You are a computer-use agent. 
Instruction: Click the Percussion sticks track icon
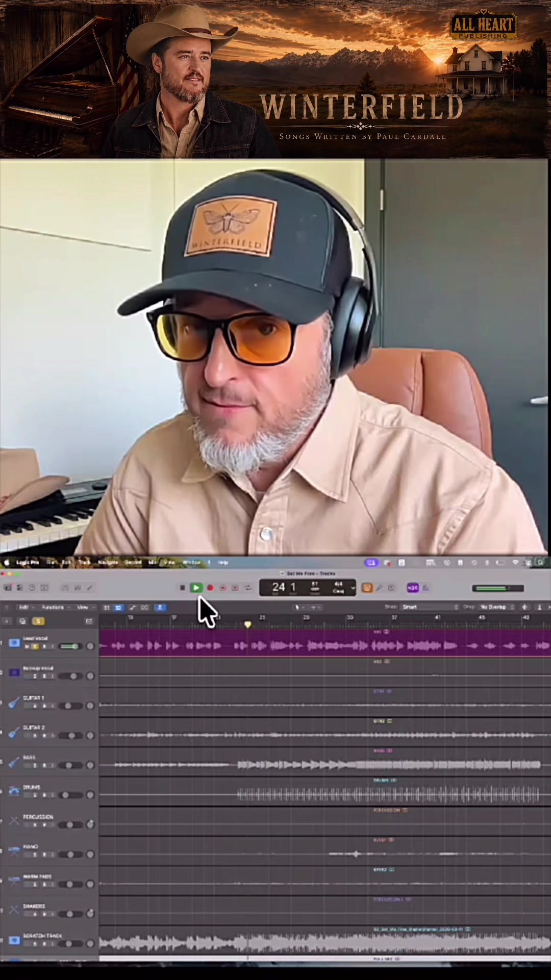(x=14, y=821)
